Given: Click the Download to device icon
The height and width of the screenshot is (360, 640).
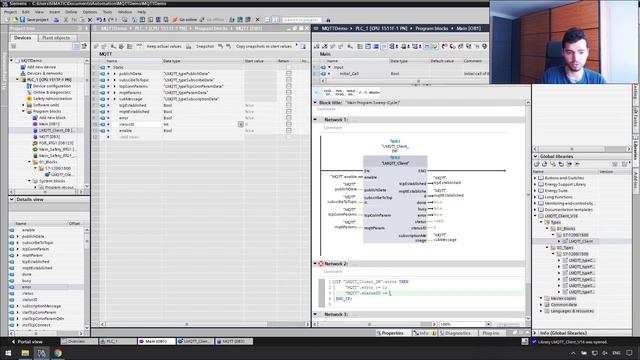Looking at the screenshot, I should (x=142, y=20).
